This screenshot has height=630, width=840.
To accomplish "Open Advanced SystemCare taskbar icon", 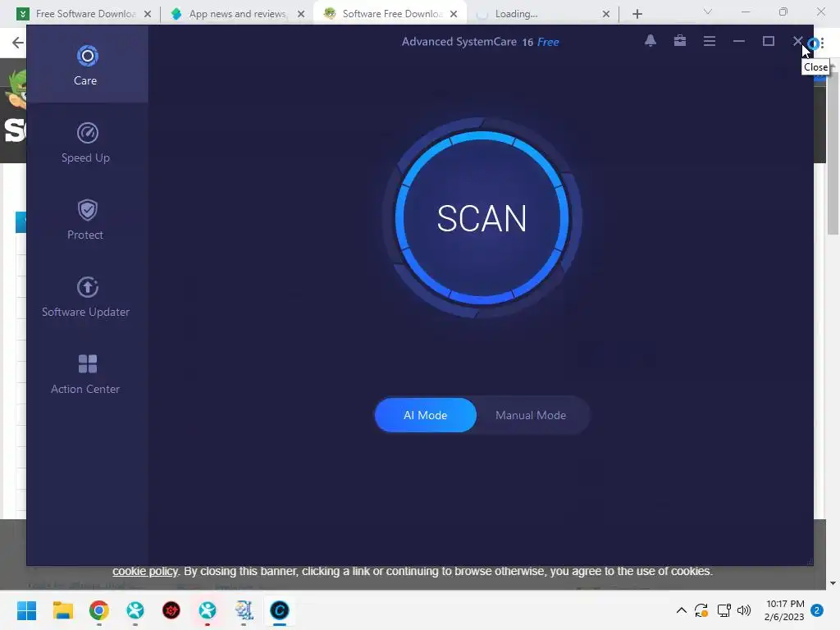I will click(x=280, y=610).
